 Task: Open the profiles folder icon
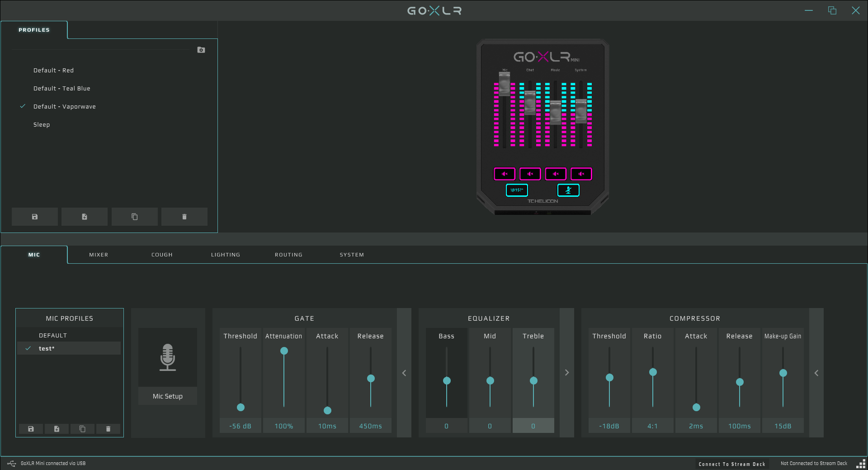(x=201, y=50)
